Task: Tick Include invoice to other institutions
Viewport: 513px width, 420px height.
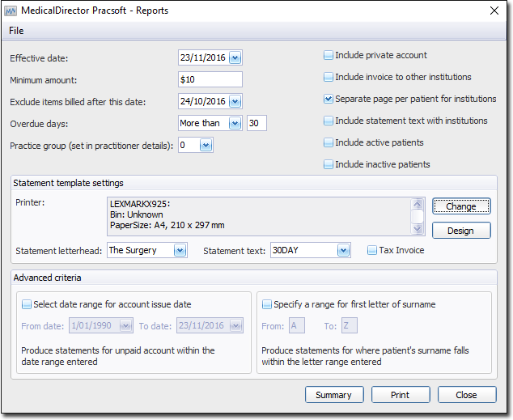Action: (329, 78)
